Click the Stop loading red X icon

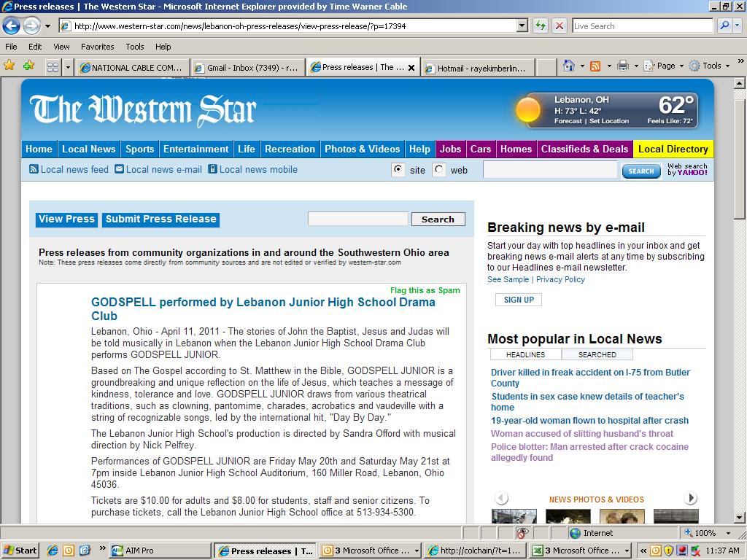click(x=560, y=26)
